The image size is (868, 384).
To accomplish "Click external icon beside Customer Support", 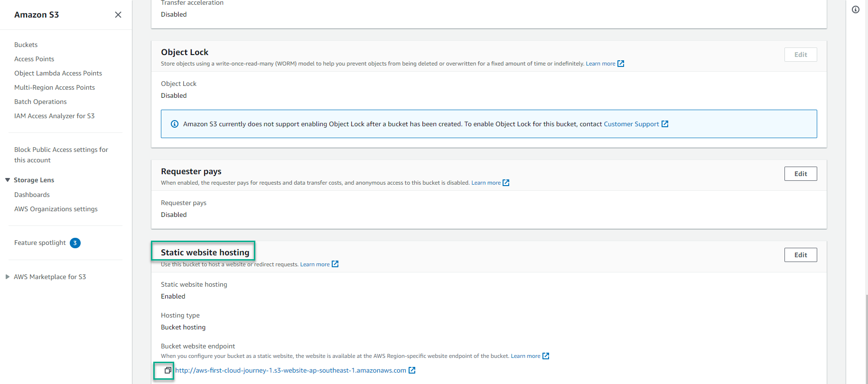I will click(x=665, y=124).
